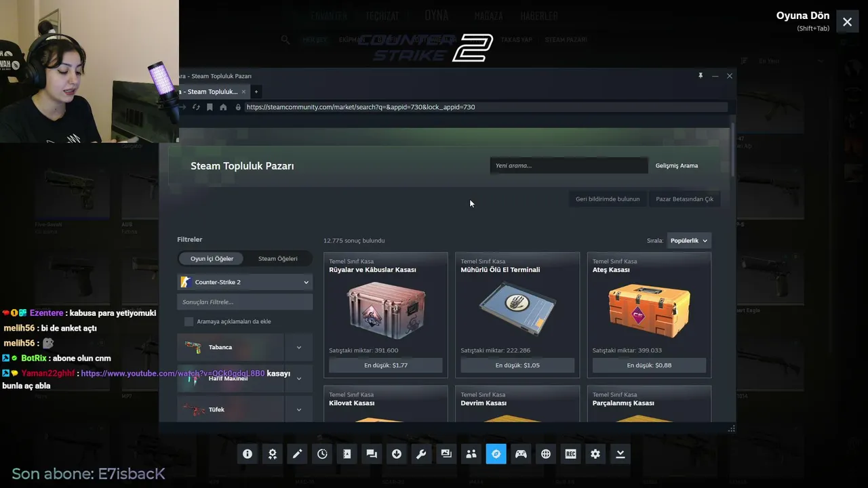Open the screenshots icon in overlay toolbar
Viewport: 868px width, 488px height.
(x=446, y=454)
